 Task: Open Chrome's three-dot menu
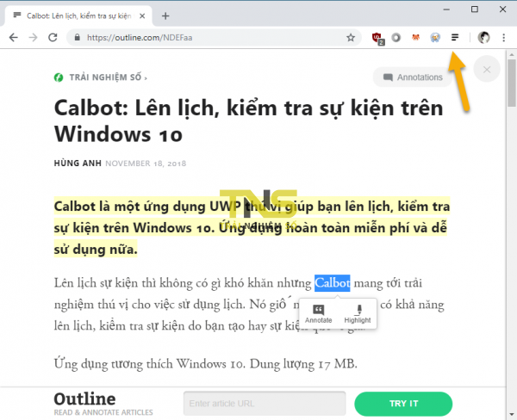(503, 38)
